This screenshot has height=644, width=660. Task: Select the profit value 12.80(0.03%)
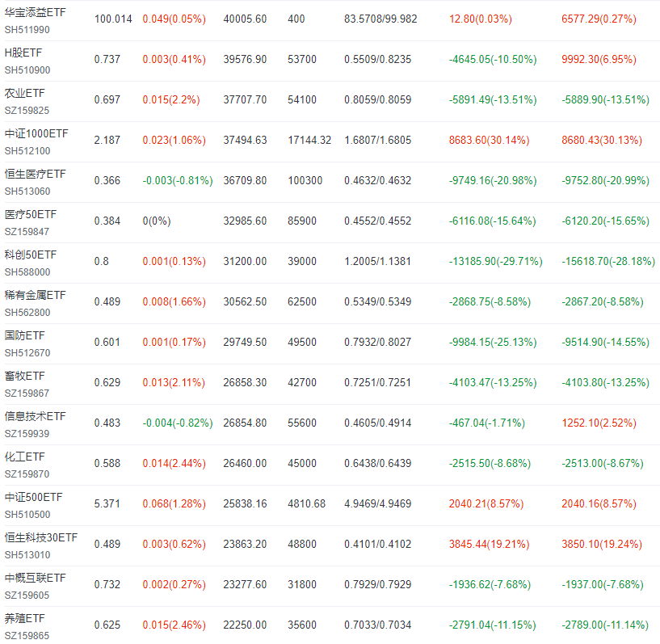click(x=481, y=19)
